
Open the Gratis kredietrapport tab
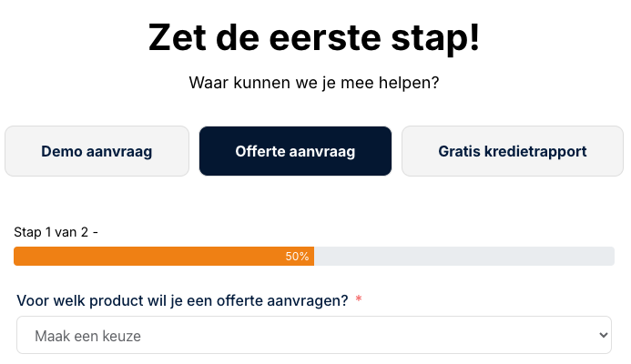(512, 151)
